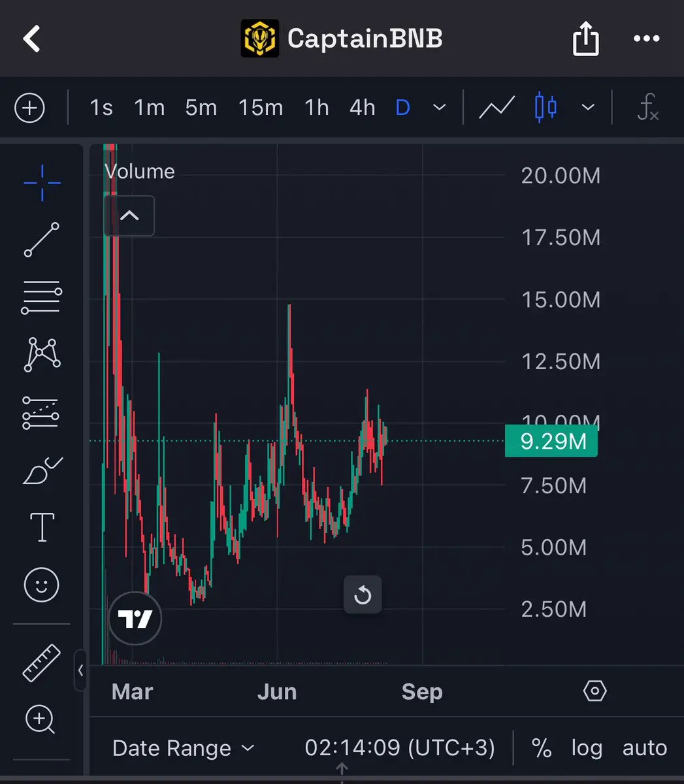Expand the bottom panel up-arrow handle
Viewport: 684px width, 784px height.
pos(342,770)
